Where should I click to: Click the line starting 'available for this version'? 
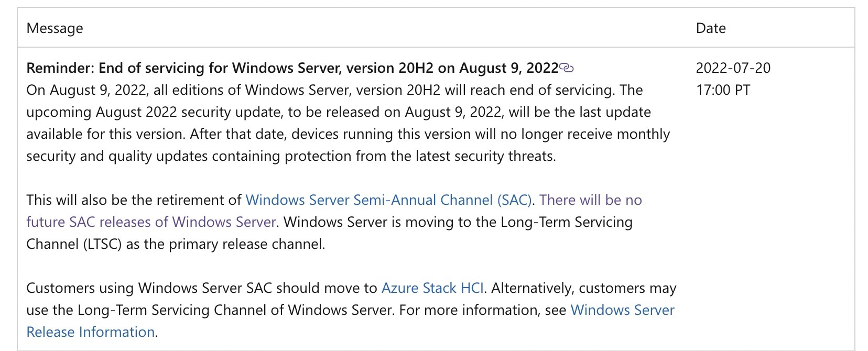(348, 134)
